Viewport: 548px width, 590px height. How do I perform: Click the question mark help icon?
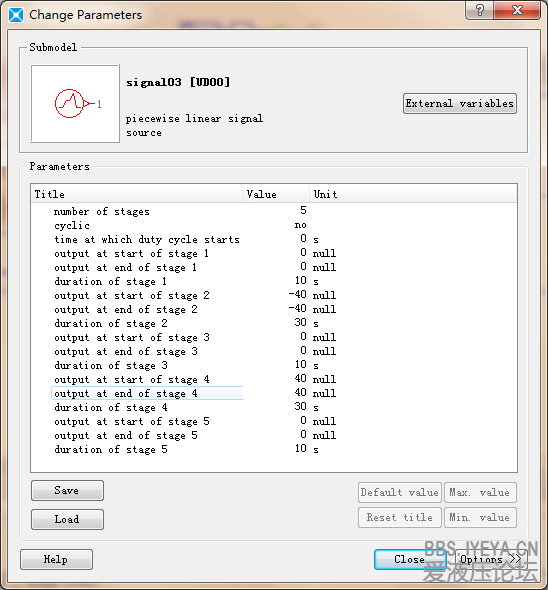coord(480,10)
